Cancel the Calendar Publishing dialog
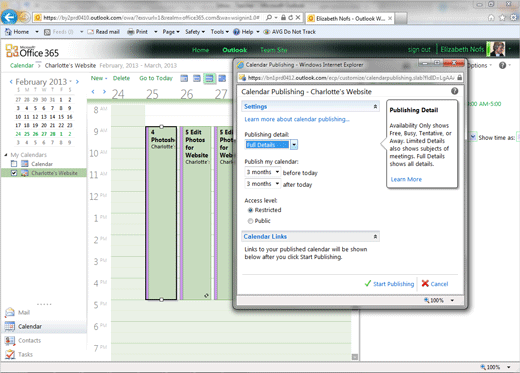Image resolution: width=520 pixels, height=373 pixels. (x=435, y=284)
